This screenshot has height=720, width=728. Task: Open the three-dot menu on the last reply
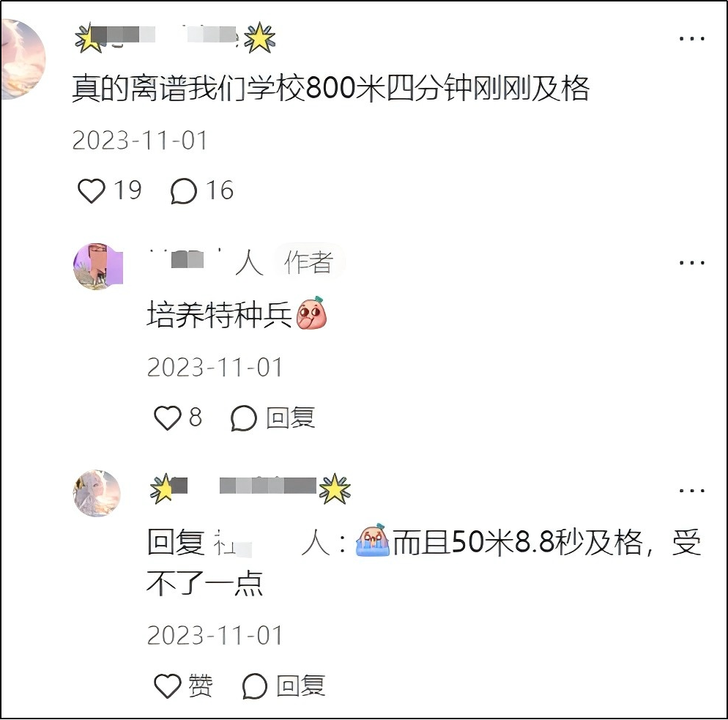point(692,490)
